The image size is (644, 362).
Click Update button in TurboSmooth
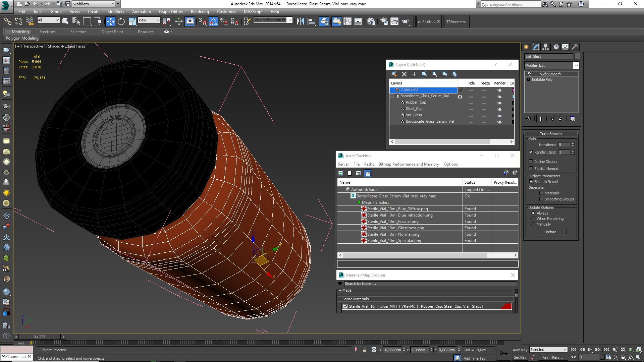click(550, 232)
